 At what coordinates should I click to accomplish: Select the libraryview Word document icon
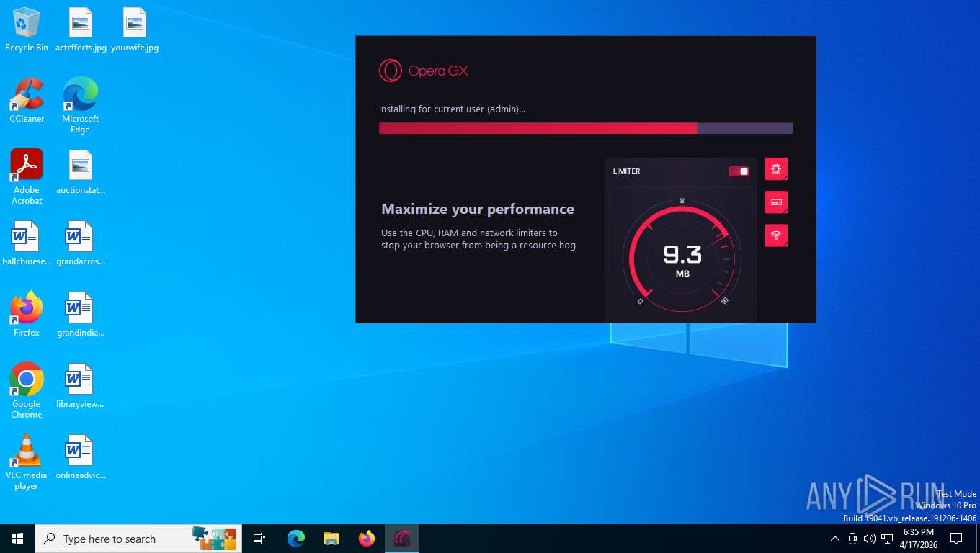[x=81, y=386]
